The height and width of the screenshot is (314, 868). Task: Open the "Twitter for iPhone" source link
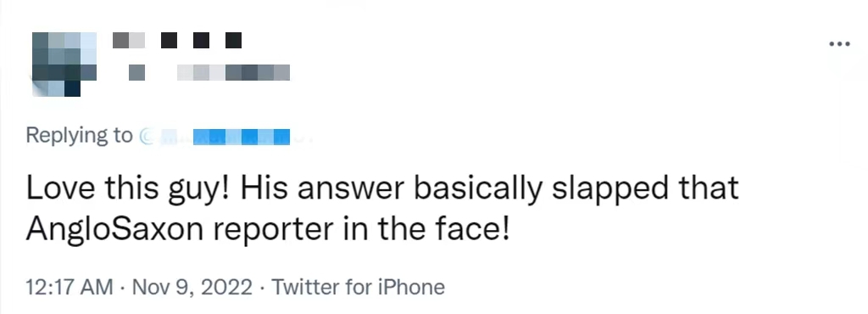pyautogui.click(x=358, y=287)
